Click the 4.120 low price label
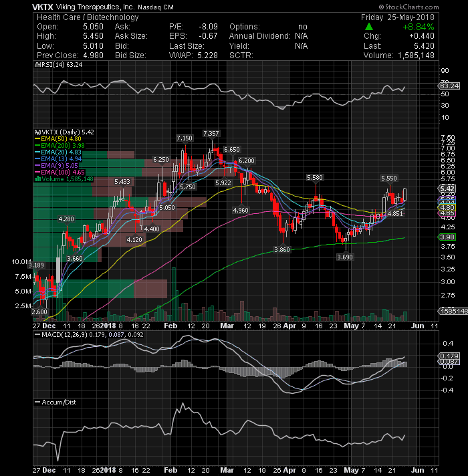The image size is (468, 476). click(134, 239)
